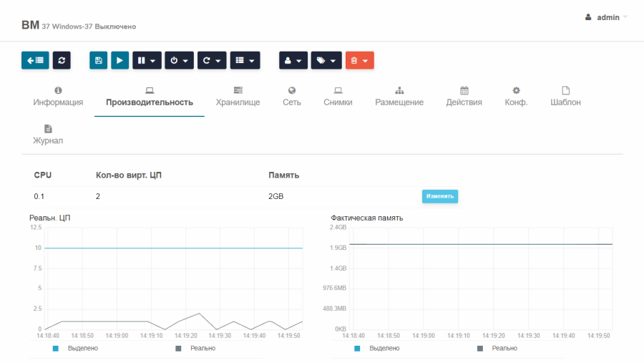Open the red delete dropdown
644x363 pixels.
click(360, 60)
